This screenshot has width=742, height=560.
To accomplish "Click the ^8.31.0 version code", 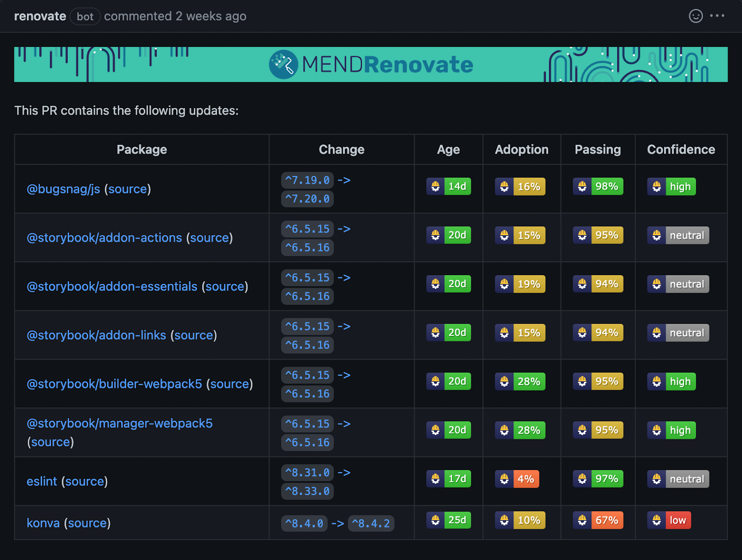I will point(307,472).
